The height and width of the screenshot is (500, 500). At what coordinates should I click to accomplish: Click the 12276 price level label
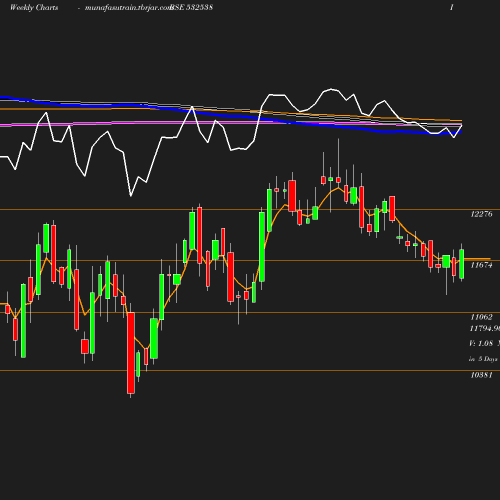tap(481, 214)
